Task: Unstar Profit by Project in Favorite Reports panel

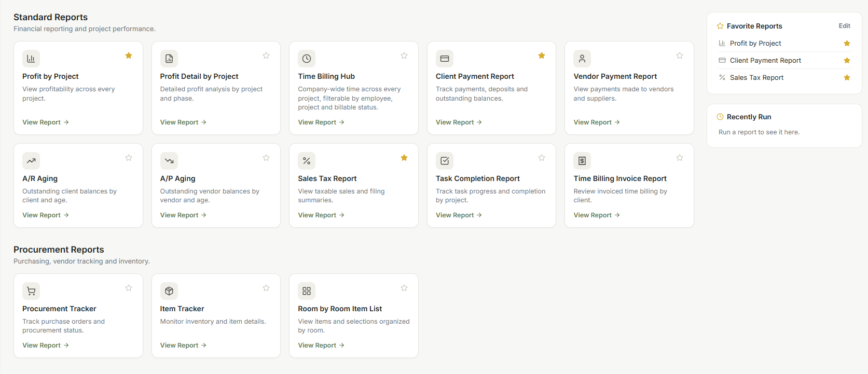Action: tap(847, 44)
